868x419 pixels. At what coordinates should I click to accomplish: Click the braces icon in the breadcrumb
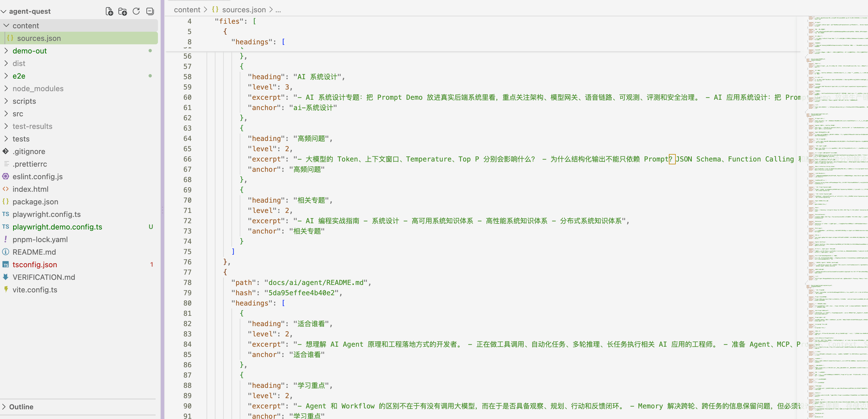point(215,9)
